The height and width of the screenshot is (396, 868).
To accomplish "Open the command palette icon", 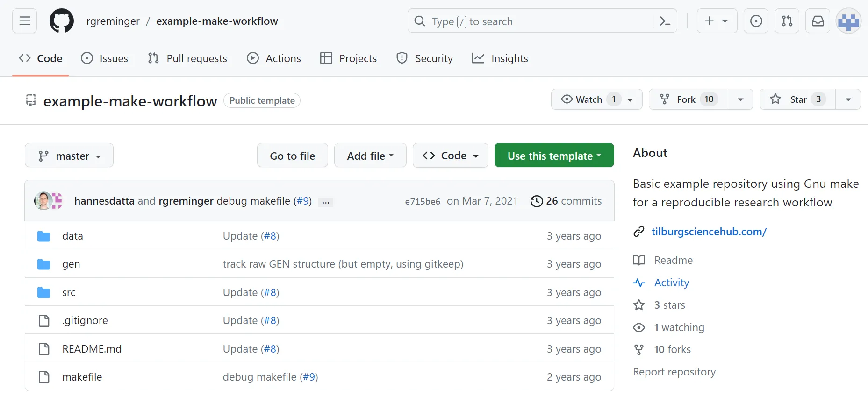I will [665, 21].
